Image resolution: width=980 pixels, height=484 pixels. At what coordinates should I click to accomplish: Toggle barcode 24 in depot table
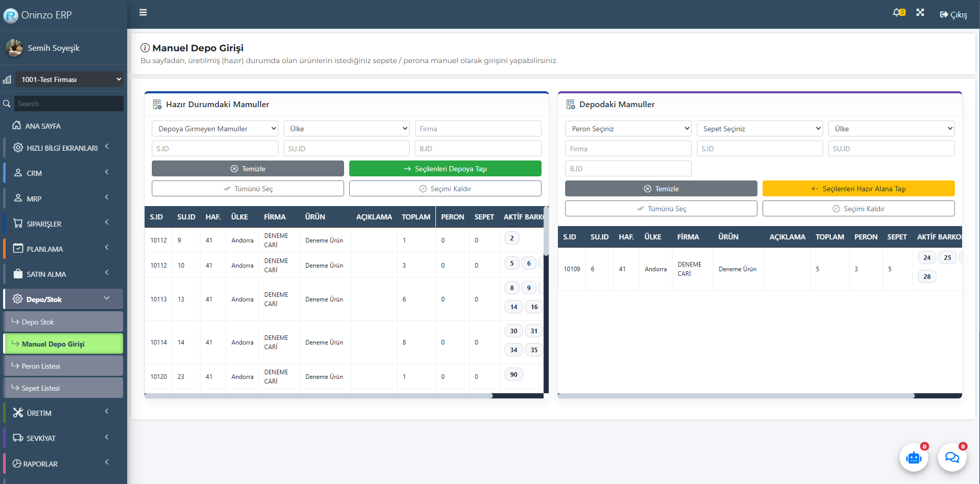tap(927, 258)
